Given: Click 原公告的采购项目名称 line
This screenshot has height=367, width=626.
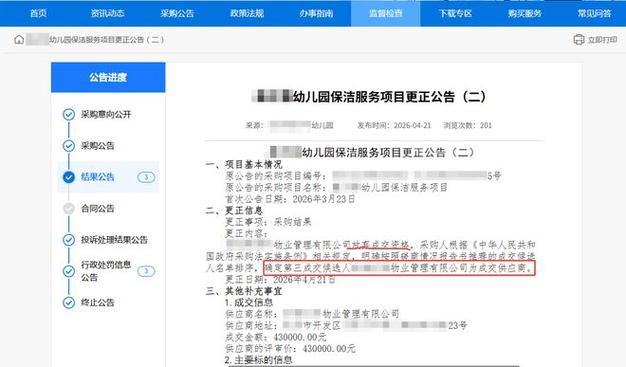Looking at the screenshot, I should [336, 187].
